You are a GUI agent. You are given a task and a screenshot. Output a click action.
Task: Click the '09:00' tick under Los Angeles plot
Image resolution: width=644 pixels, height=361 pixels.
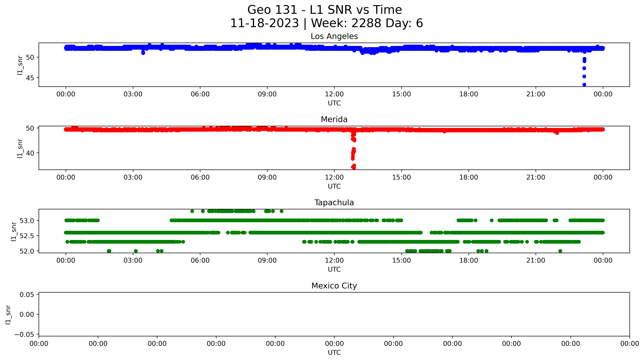267,94
